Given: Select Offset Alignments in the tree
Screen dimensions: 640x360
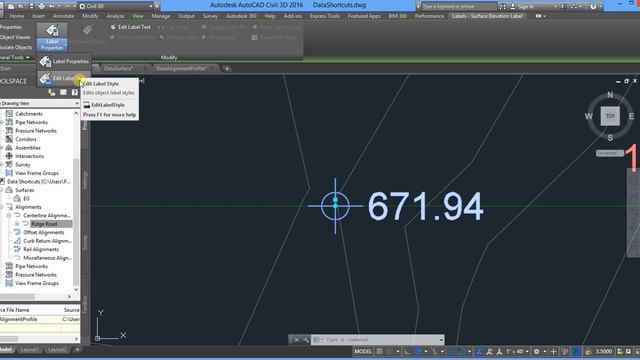Looking at the screenshot, I should pyautogui.click(x=44, y=232).
